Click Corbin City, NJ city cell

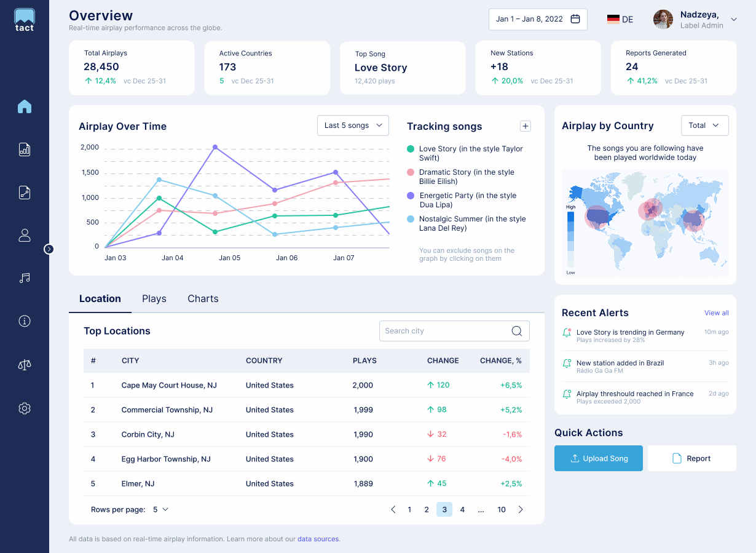pos(148,434)
